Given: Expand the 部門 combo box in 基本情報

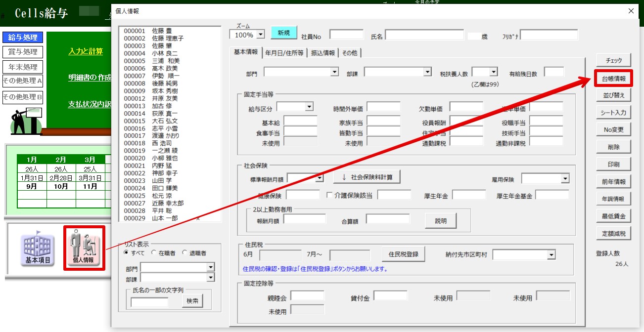Looking at the screenshot, I should click(x=334, y=72).
